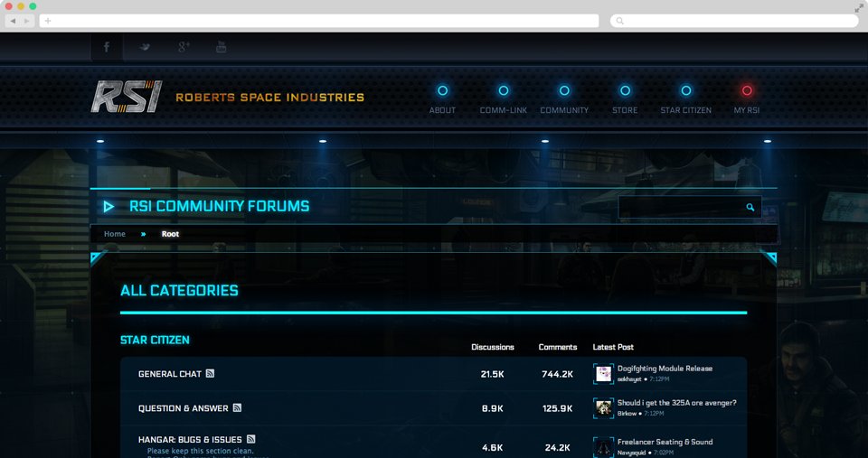Viewport: 868px width, 458px height.
Task: Go to Home in the breadcrumb
Action: pos(115,234)
